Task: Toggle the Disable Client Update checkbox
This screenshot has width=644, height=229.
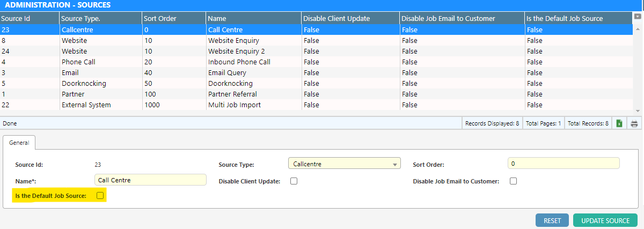Action: point(294,181)
